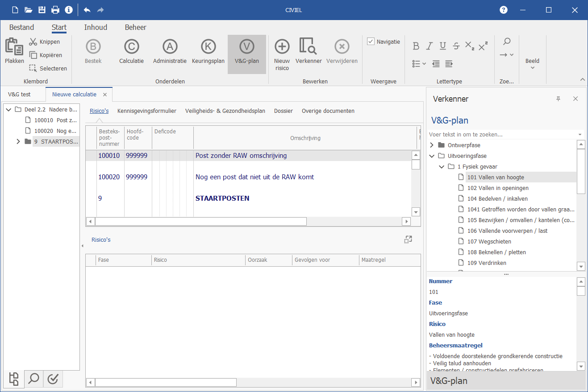Click in the Verkenner search text field
This screenshot has height=392, width=588.
point(501,134)
